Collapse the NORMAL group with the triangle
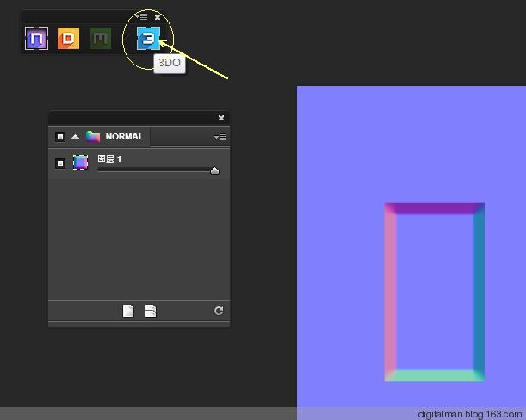The width and height of the screenshot is (526, 420). [75, 137]
